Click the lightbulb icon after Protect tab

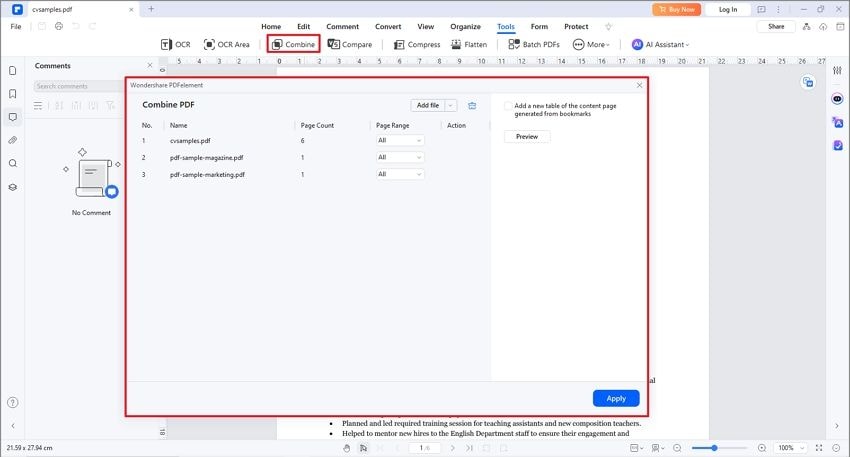[x=609, y=27]
